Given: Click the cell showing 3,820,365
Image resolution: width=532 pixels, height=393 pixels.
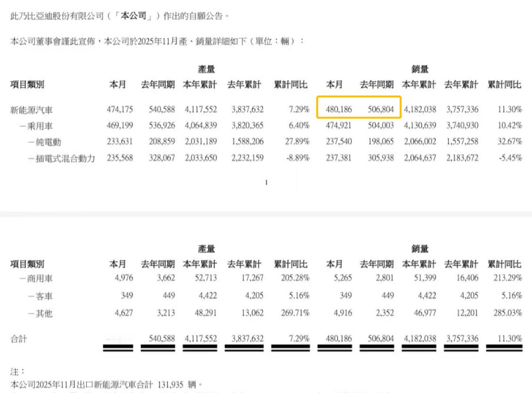Looking at the screenshot, I should pos(247,125).
